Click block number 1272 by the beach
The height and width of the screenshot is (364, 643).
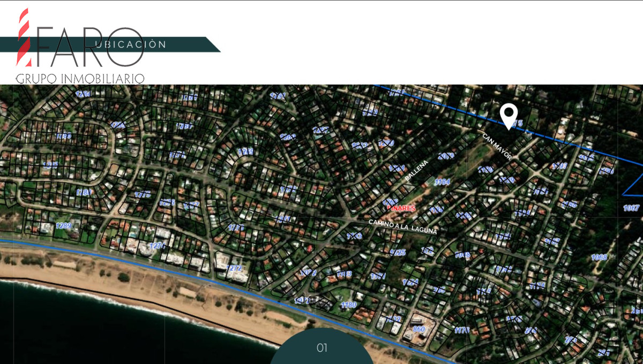(x=234, y=268)
